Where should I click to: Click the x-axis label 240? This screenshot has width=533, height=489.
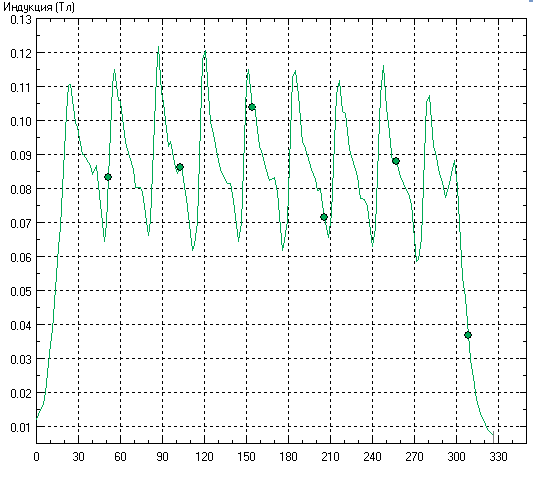point(372,457)
